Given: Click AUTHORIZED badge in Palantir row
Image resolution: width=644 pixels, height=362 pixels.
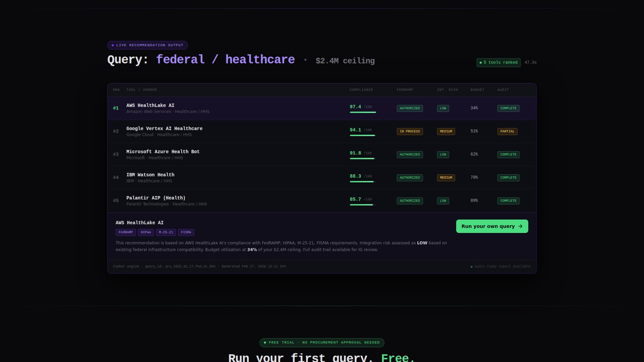Looking at the screenshot, I should (x=410, y=201).
